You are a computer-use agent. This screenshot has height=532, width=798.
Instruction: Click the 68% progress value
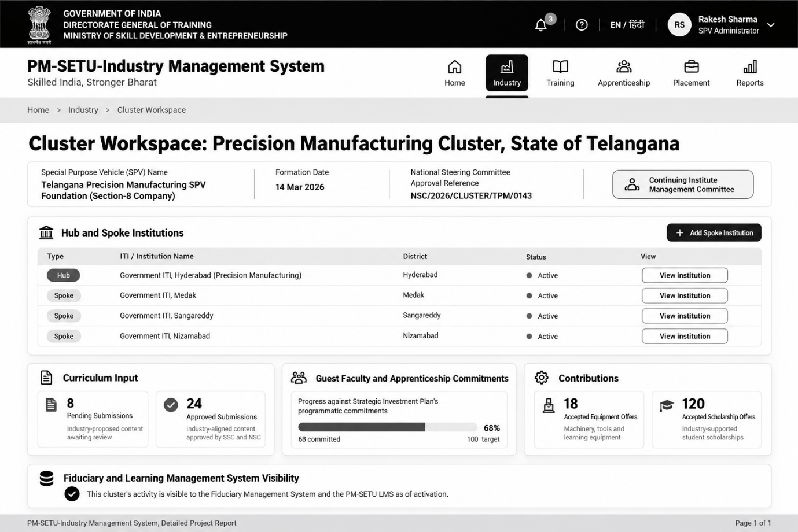492,428
